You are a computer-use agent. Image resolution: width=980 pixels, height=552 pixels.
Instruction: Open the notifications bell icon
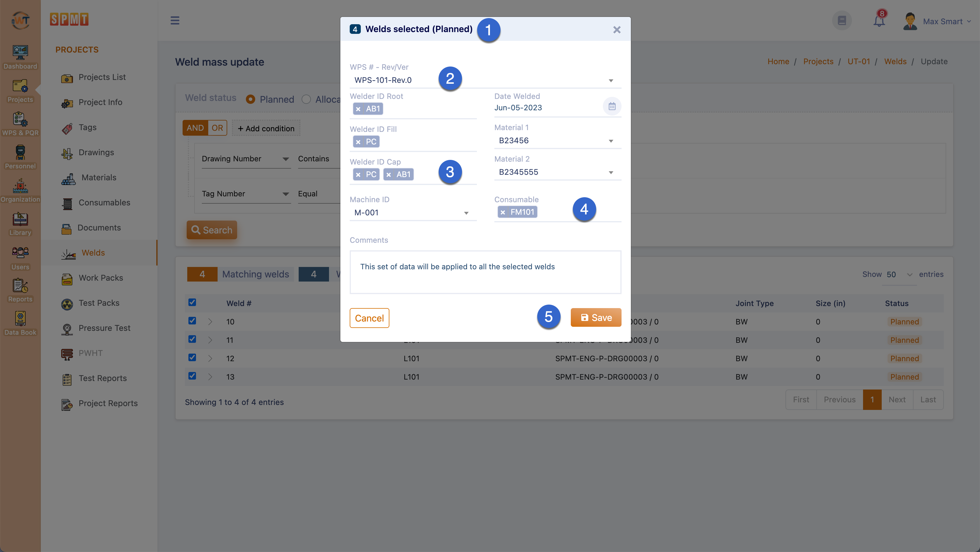point(879,20)
